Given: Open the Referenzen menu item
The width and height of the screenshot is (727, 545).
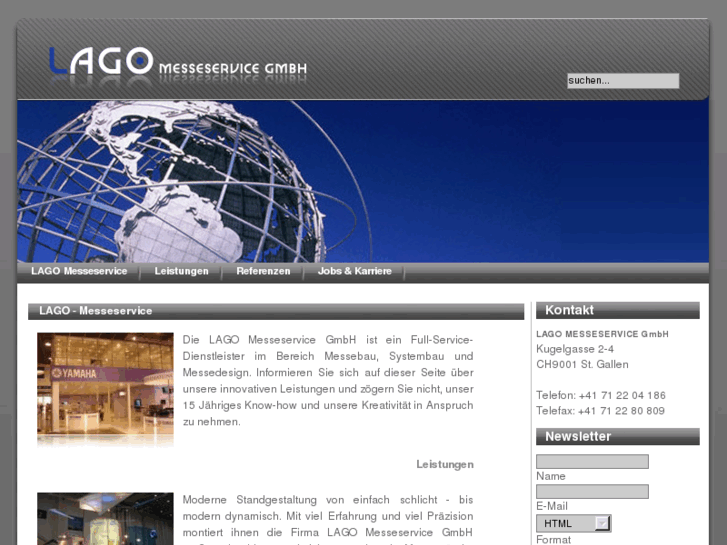Looking at the screenshot, I should pyautogui.click(x=263, y=271).
